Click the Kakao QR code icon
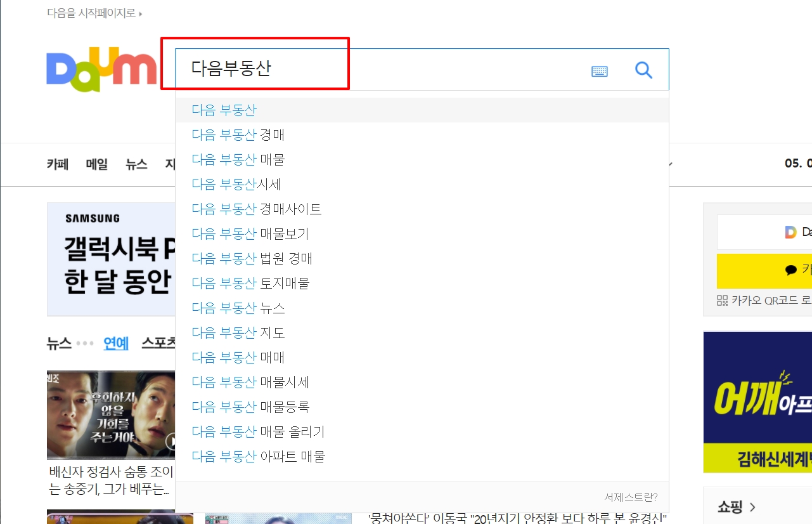The width and height of the screenshot is (812, 524). [x=722, y=300]
